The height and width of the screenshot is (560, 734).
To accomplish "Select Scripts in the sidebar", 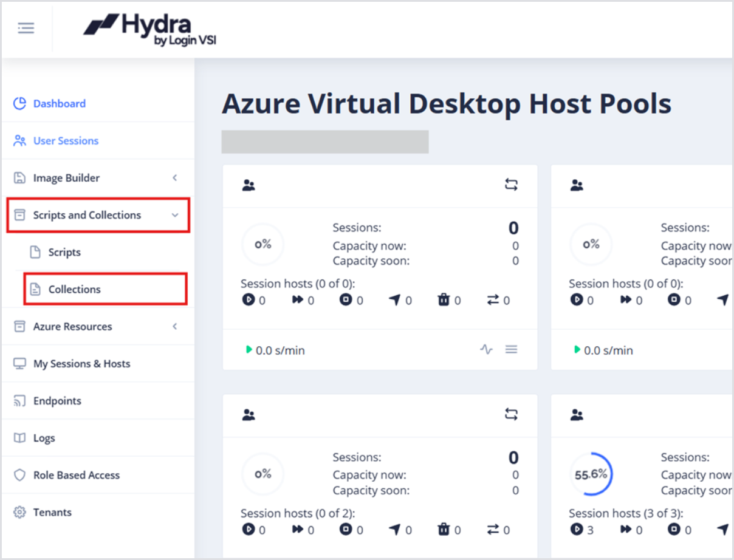I will coord(64,252).
